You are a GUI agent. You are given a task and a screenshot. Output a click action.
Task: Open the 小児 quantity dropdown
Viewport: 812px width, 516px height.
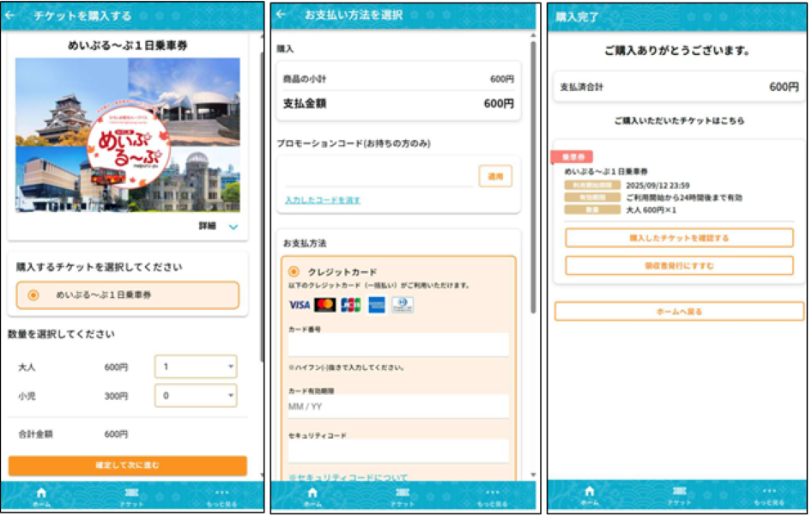(196, 396)
